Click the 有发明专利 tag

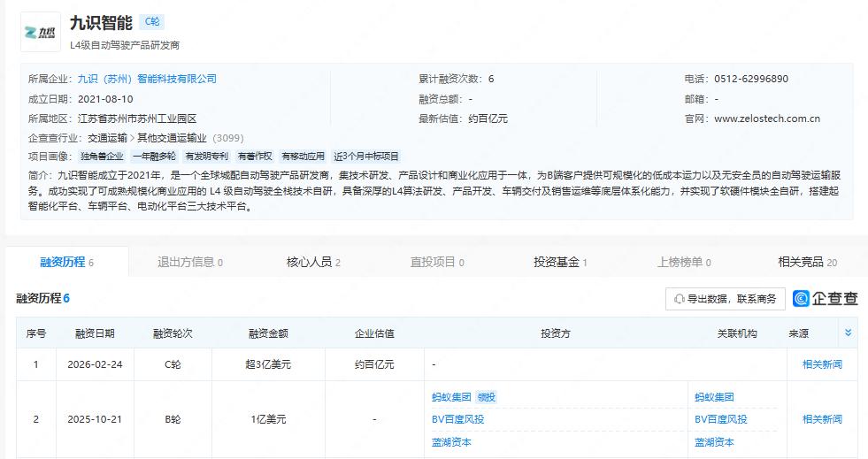[205, 156]
